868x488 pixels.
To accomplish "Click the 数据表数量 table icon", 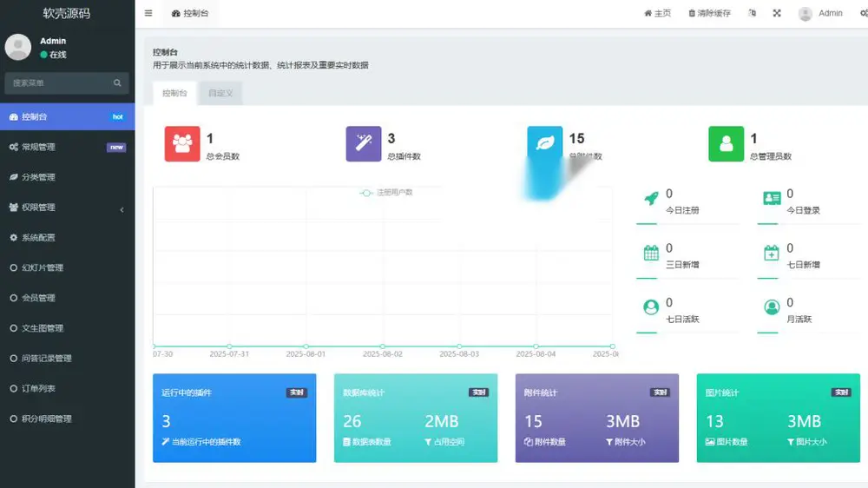I will [x=346, y=442].
